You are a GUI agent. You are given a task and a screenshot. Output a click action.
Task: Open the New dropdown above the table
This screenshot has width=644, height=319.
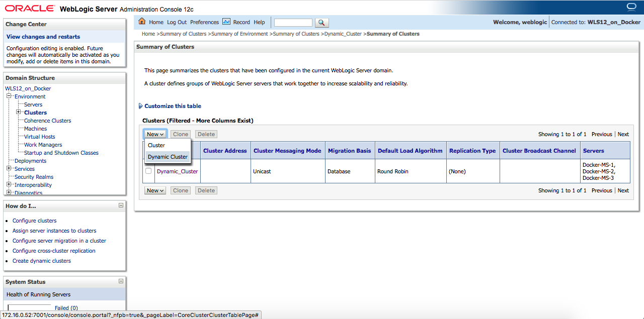pos(155,134)
